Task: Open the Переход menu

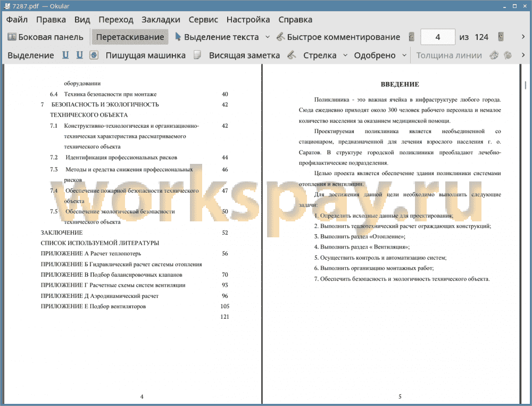Action: coord(115,20)
